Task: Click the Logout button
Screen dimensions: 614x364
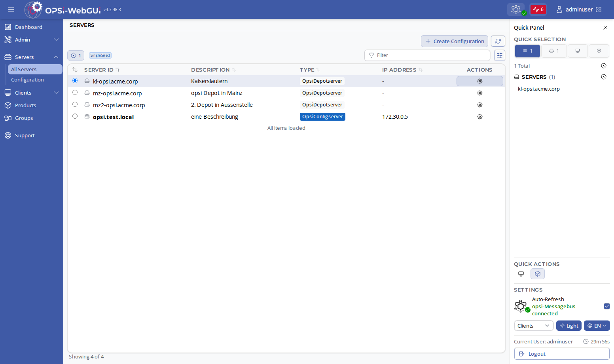Action: [x=562, y=354]
